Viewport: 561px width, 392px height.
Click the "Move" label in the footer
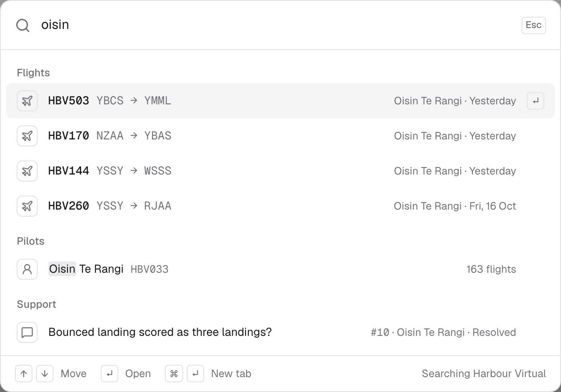pyautogui.click(x=74, y=374)
